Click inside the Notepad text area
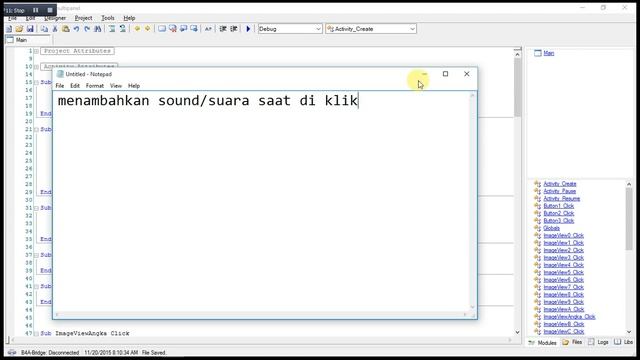The image size is (640, 360). click(261, 202)
